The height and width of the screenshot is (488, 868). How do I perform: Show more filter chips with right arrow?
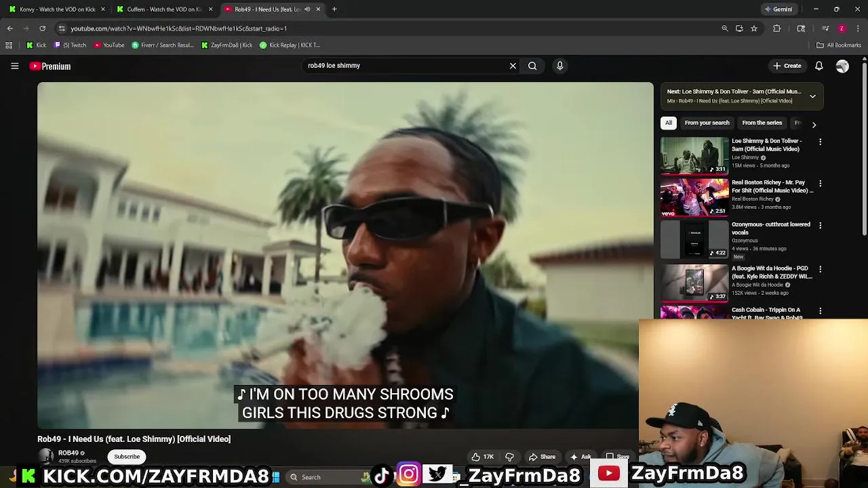coord(814,124)
